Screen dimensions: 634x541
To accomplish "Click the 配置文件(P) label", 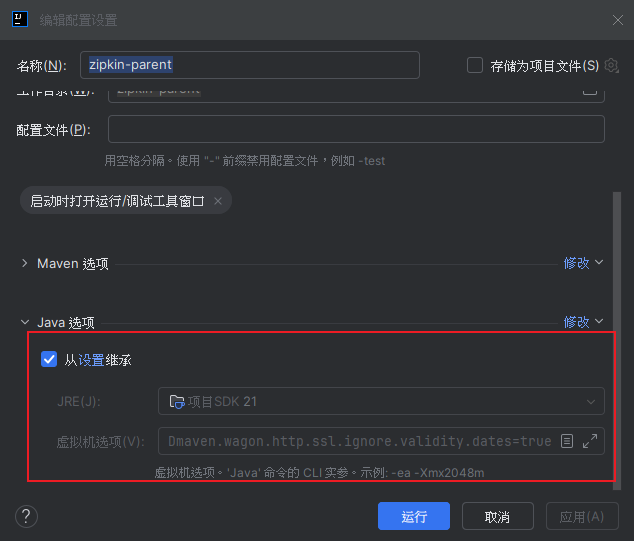I will tap(53, 130).
